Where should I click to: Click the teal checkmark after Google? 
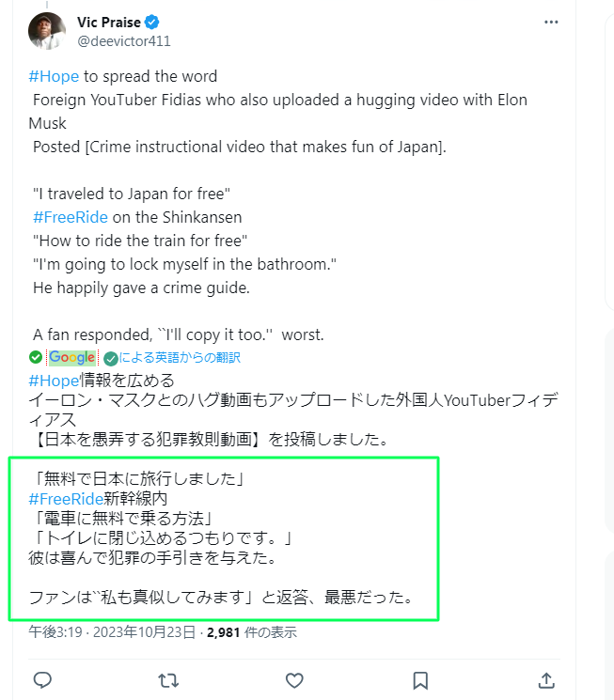pyautogui.click(x=110, y=358)
